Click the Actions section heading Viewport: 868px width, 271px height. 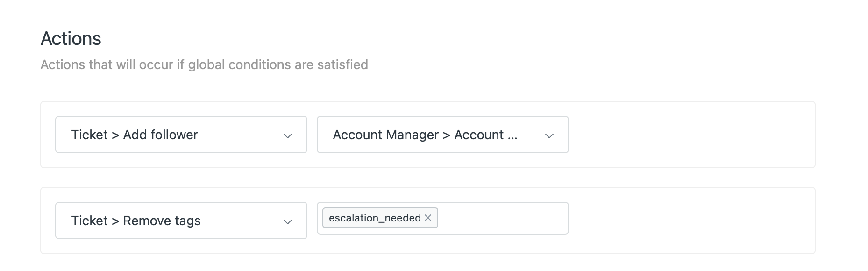click(x=71, y=38)
